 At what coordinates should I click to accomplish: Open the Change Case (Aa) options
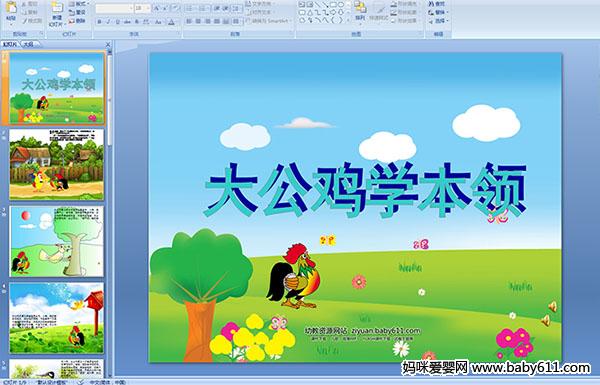pos(158,22)
